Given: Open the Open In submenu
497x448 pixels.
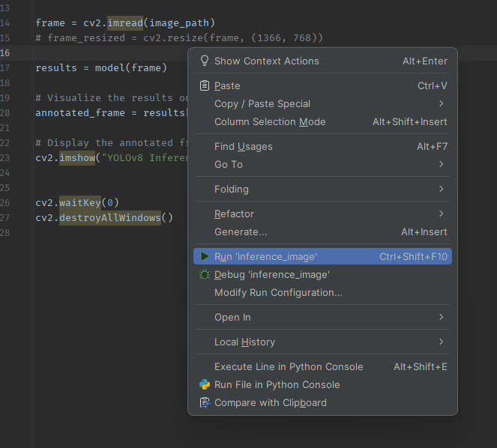Looking at the screenshot, I should coord(322,317).
